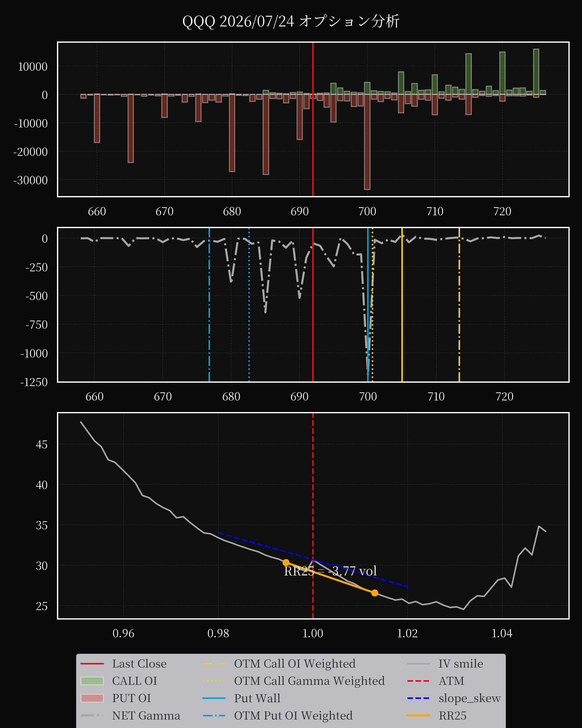582x728 pixels.
Task: Click the OTM Call OI Weighted legend label
Action: [x=295, y=663]
